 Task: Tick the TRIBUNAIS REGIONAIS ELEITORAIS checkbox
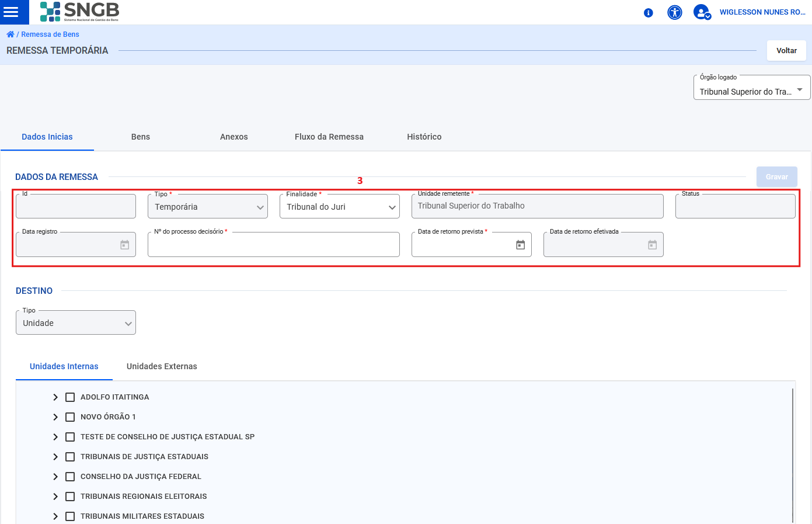click(x=70, y=497)
